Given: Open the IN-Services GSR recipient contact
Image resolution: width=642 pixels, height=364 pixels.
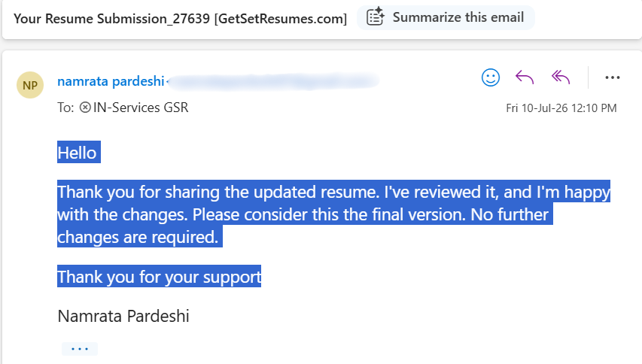Looking at the screenshot, I should click(141, 108).
